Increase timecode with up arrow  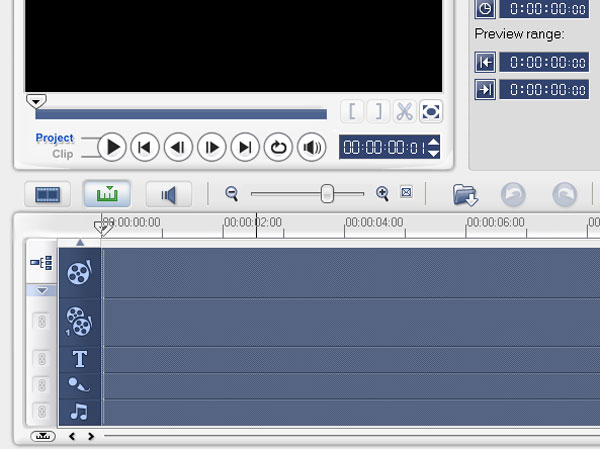[x=434, y=142]
